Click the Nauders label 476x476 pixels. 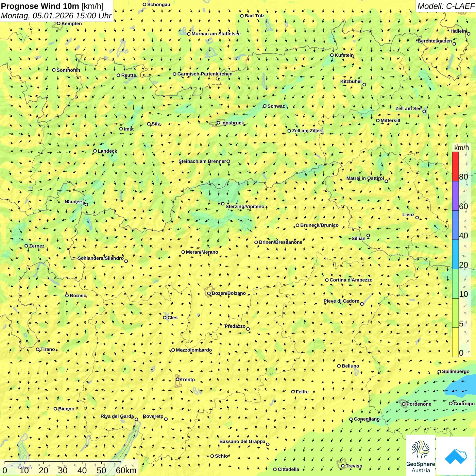74,202
